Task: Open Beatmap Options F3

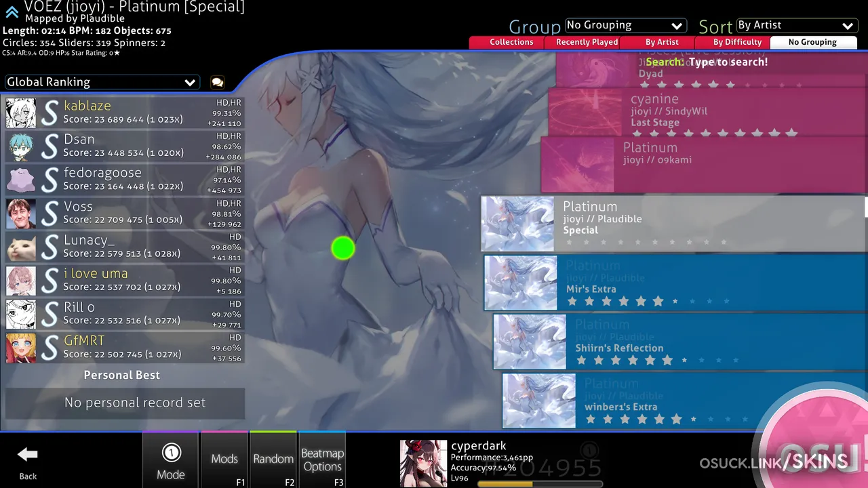Action: pyautogui.click(x=322, y=460)
